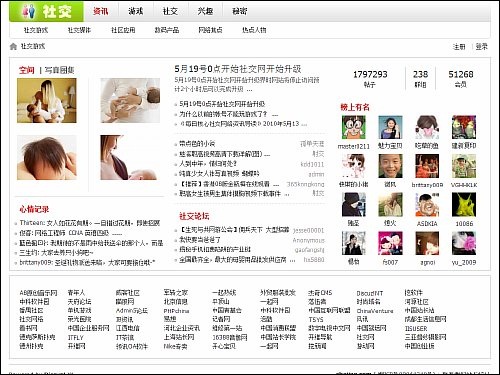Click the username 365kongkong

tap(305, 184)
